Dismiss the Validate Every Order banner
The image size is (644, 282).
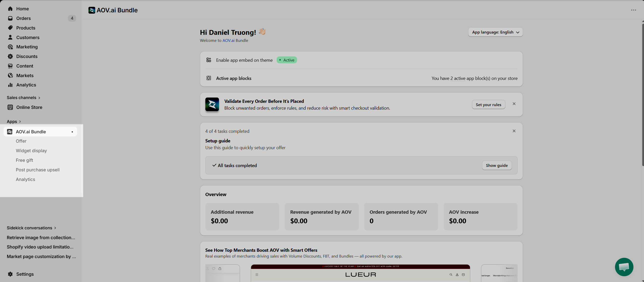click(x=514, y=104)
